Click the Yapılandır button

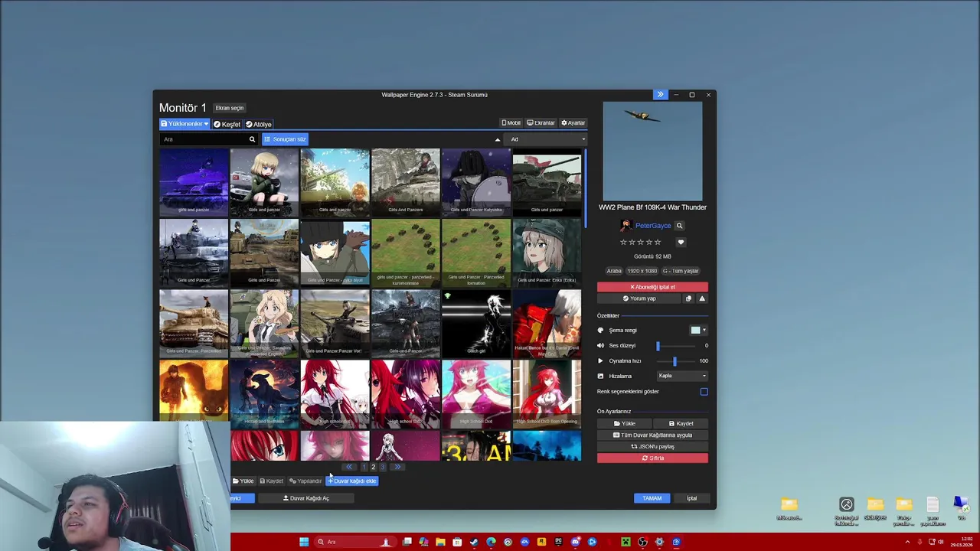pyautogui.click(x=305, y=481)
